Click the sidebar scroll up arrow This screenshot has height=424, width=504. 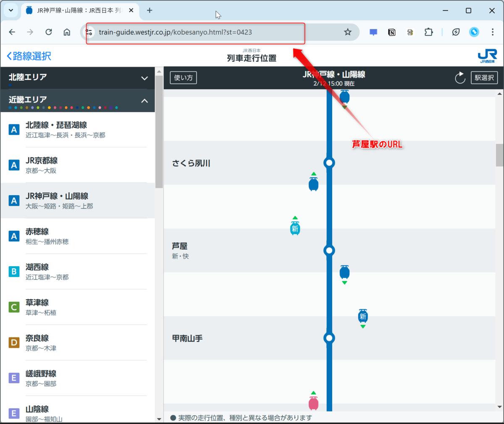159,71
